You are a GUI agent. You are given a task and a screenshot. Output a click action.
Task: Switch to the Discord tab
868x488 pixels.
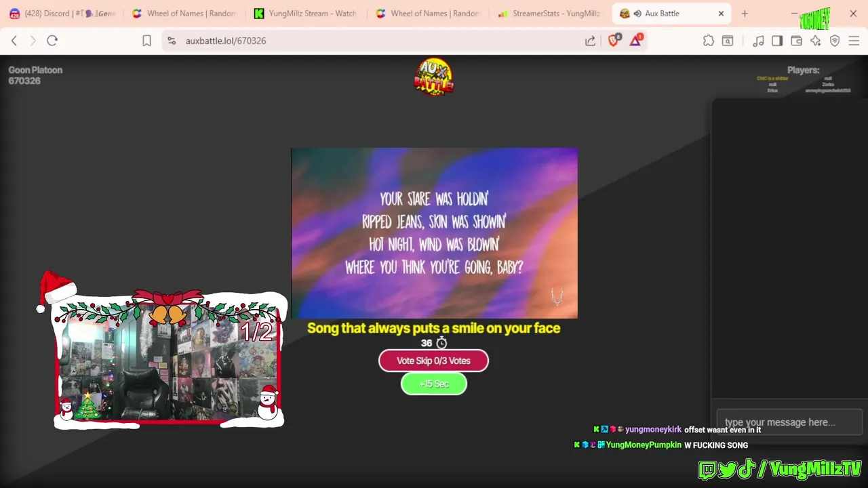coord(62,14)
